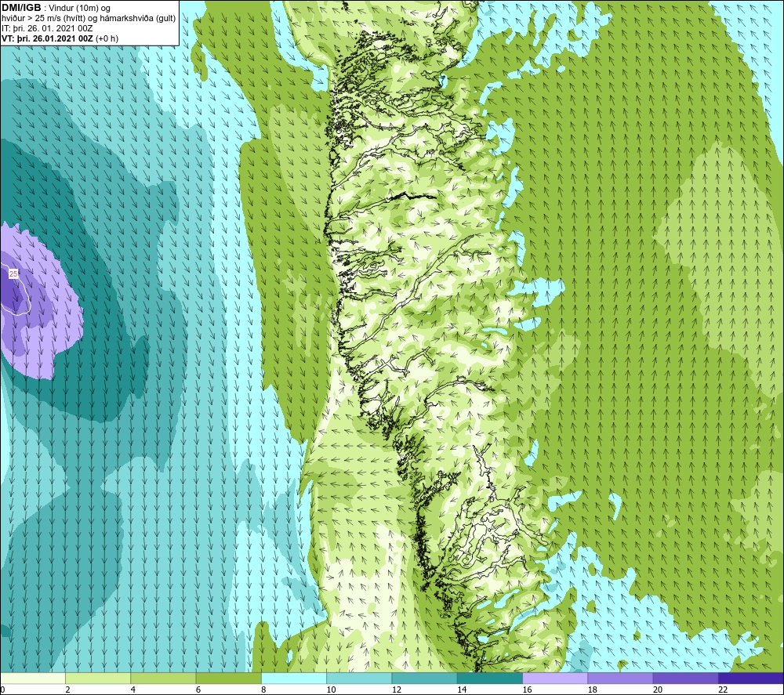
Task: Click the "14" legend scale label
Action: point(462,690)
